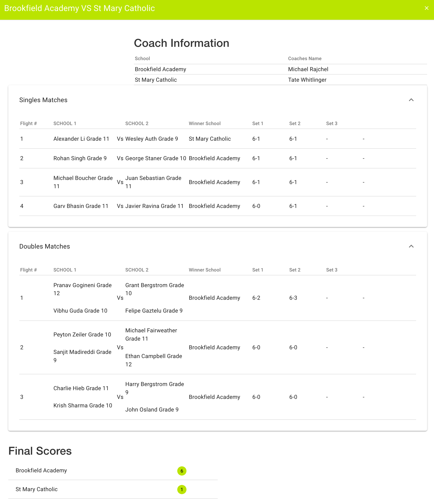Click Wesley Auth Grade 9 player

point(151,139)
